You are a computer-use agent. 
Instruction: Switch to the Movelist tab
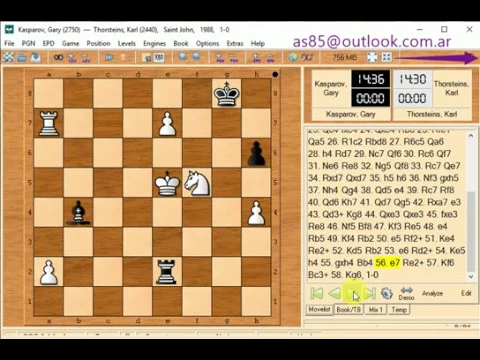(319, 309)
